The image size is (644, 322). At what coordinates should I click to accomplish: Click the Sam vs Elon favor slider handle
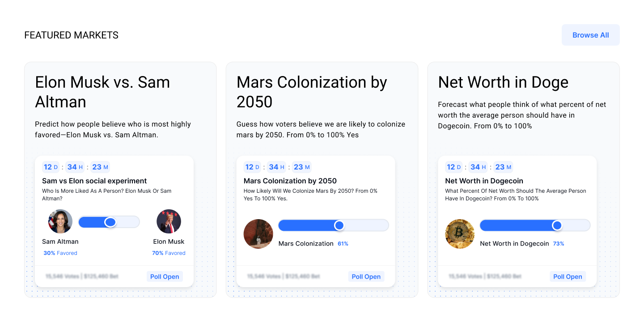pos(110,222)
